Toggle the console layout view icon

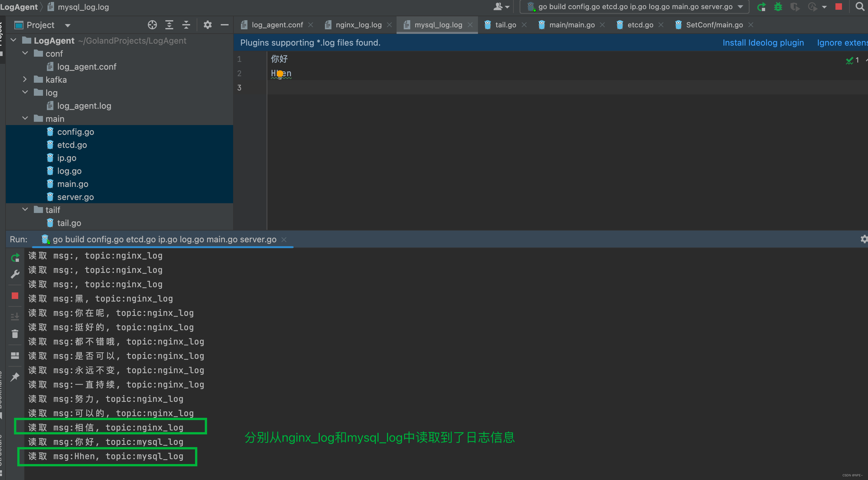(x=15, y=355)
